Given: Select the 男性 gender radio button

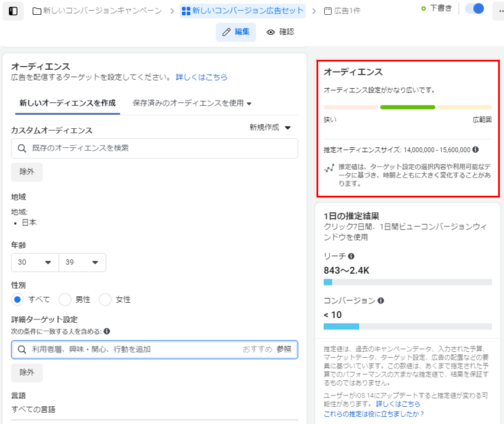Looking at the screenshot, I should 65,299.
